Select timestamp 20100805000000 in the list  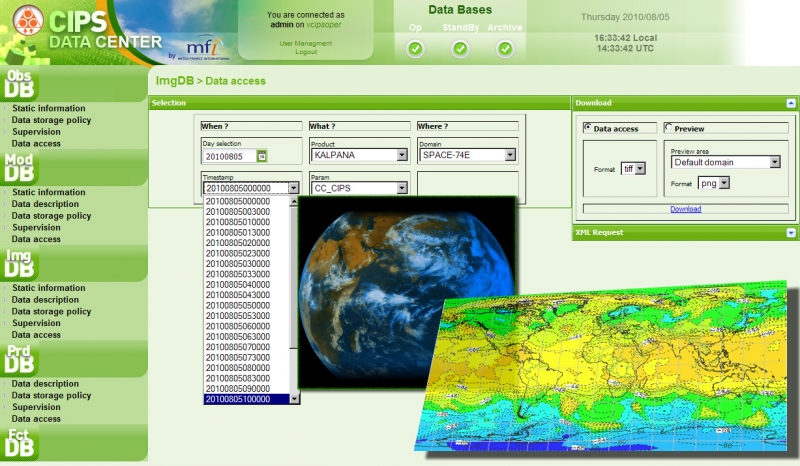pyautogui.click(x=246, y=201)
